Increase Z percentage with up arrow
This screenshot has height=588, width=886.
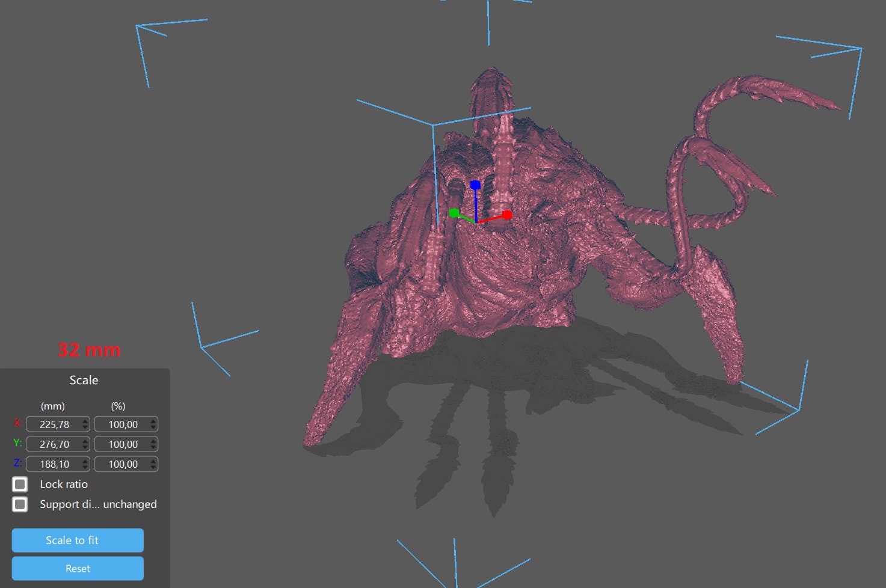pos(153,461)
